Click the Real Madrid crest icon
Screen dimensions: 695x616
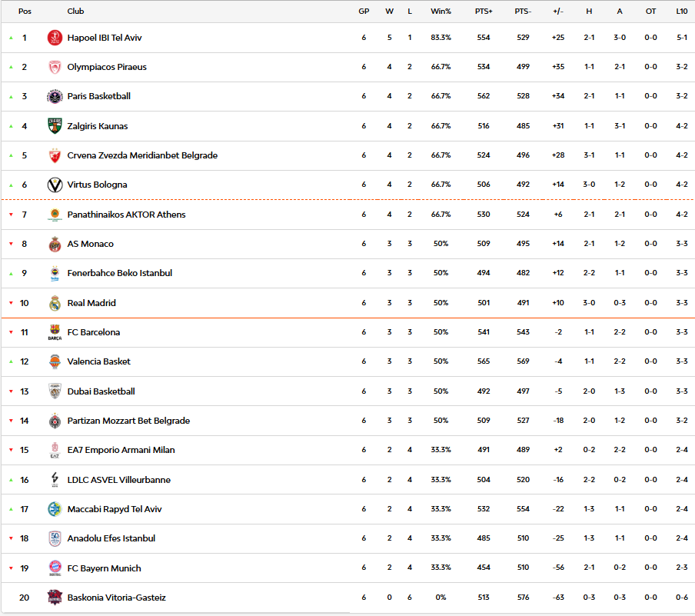click(55, 303)
